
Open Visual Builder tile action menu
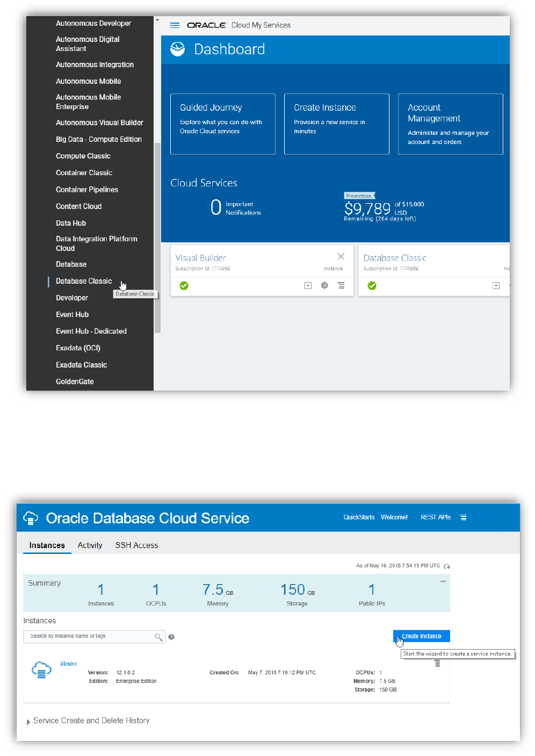coord(341,285)
